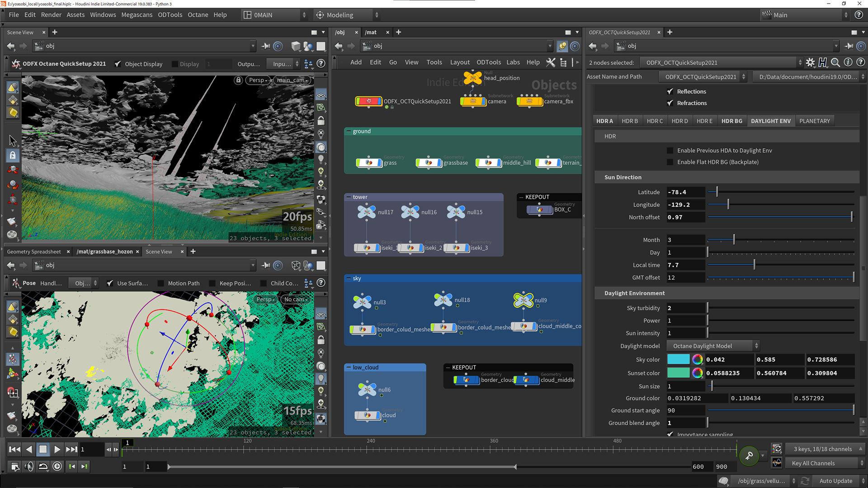Open the 0MAIN desktop dropdown
The image size is (868, 488).
[x=275, y=15]
